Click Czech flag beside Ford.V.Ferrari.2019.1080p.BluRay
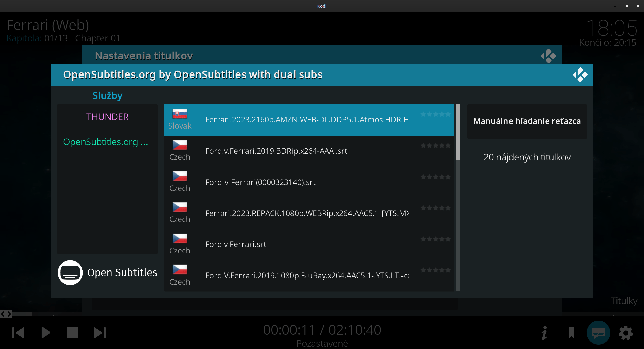 point(180,270)
